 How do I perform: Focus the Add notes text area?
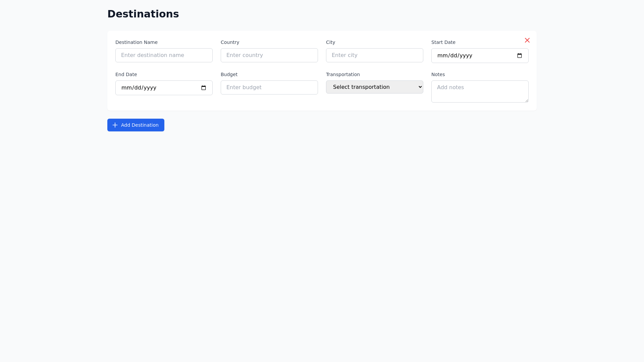480,91
